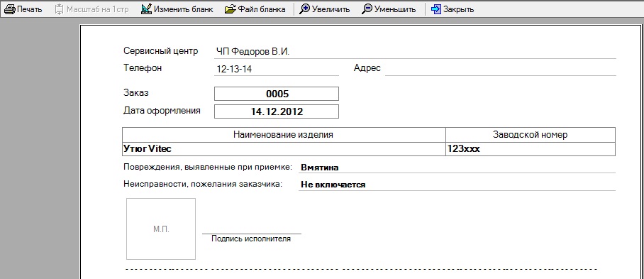Click the Изменить бланк label
Viewport: 644px width, 279px height.
tap(184, 9)
